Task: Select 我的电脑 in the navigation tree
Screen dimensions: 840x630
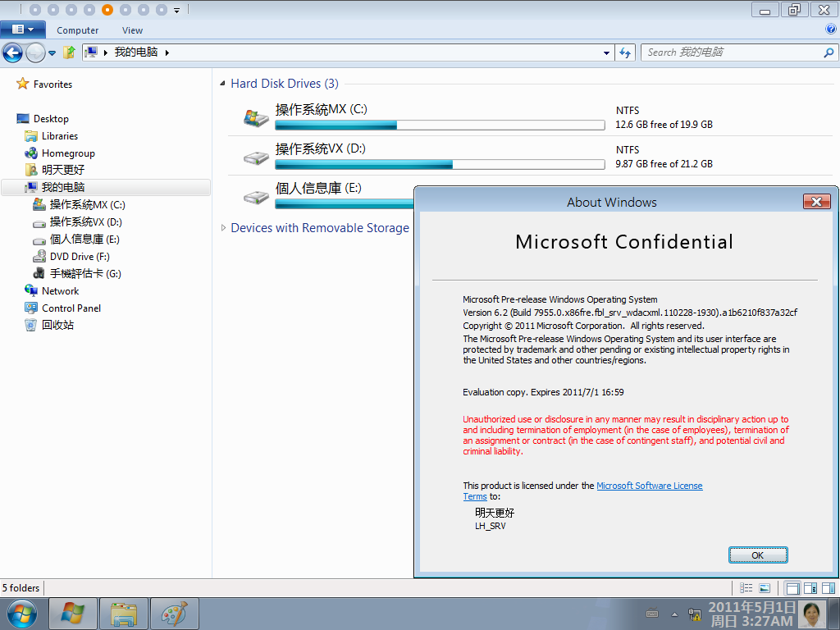Action: 62,187
